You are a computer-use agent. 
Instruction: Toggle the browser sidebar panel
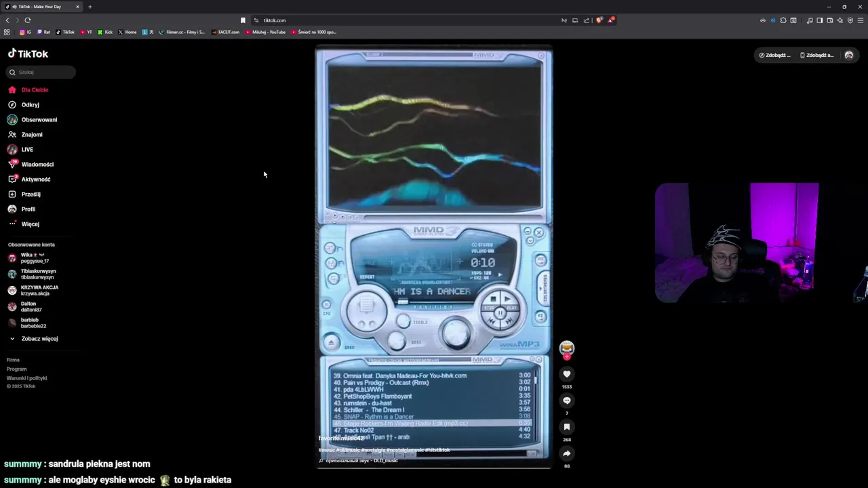[x=819, y=20]
